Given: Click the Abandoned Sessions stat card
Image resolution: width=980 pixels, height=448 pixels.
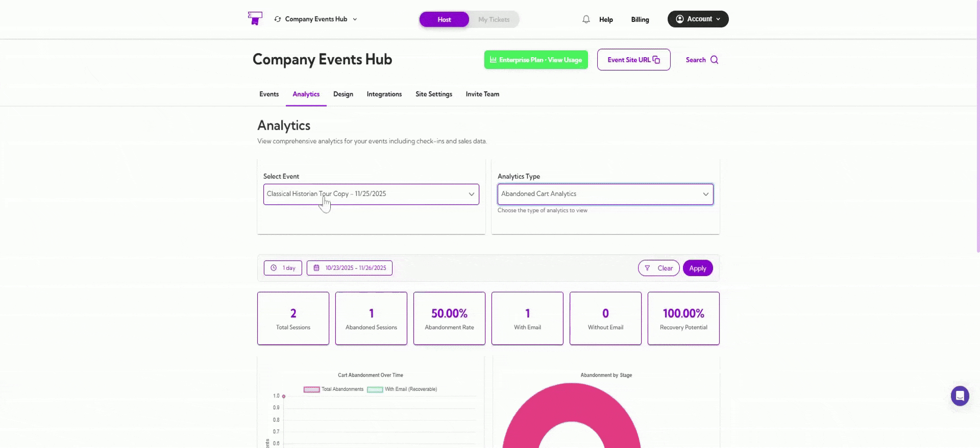Looking at the screenshot, I should [371, 318].
